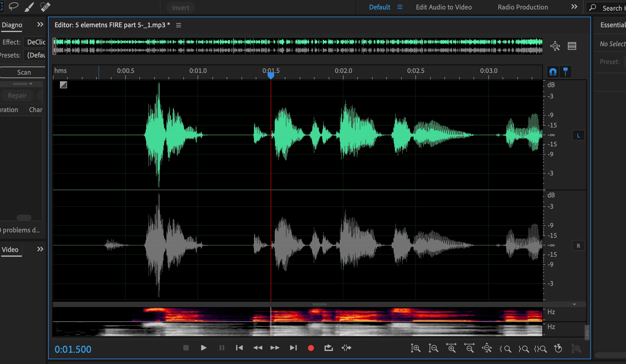Image resolution: width=626 pixels, height=364 pixels.
Task: Toggle the snapping magnet icon
Action: [553, 72]
